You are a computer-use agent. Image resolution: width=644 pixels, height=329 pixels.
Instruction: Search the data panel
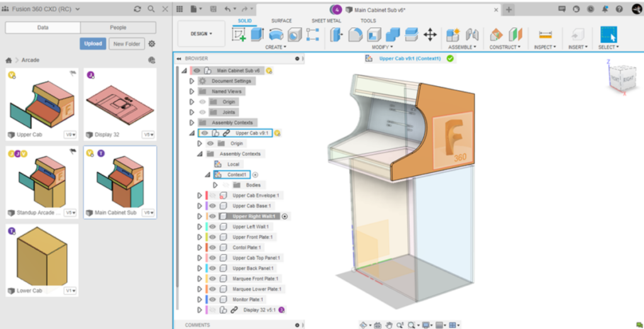151,9
